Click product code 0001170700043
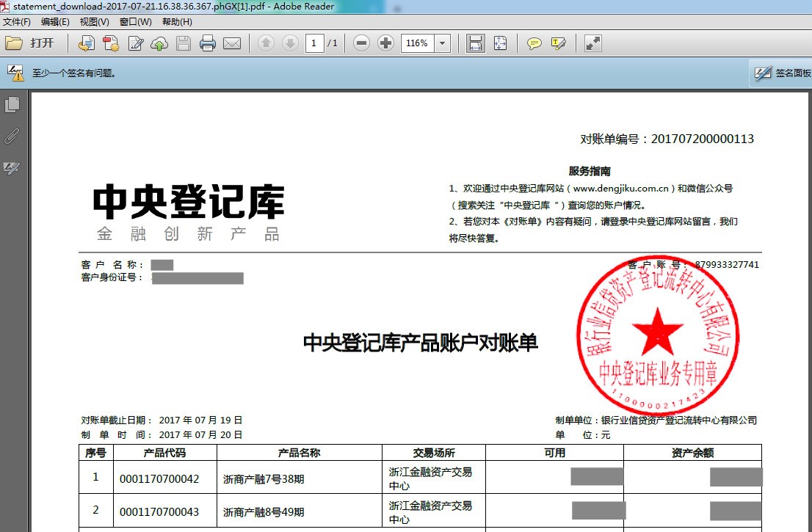The height and width of the screenshot is (532, 812). 159,511
